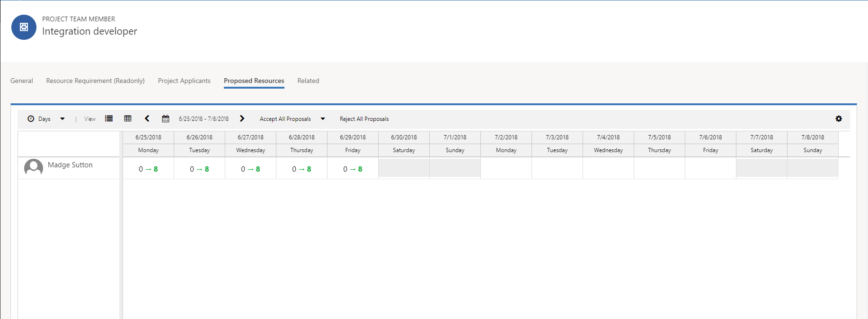868x319 pixels.
Task: Click Integration developer title
Action: 89,31
